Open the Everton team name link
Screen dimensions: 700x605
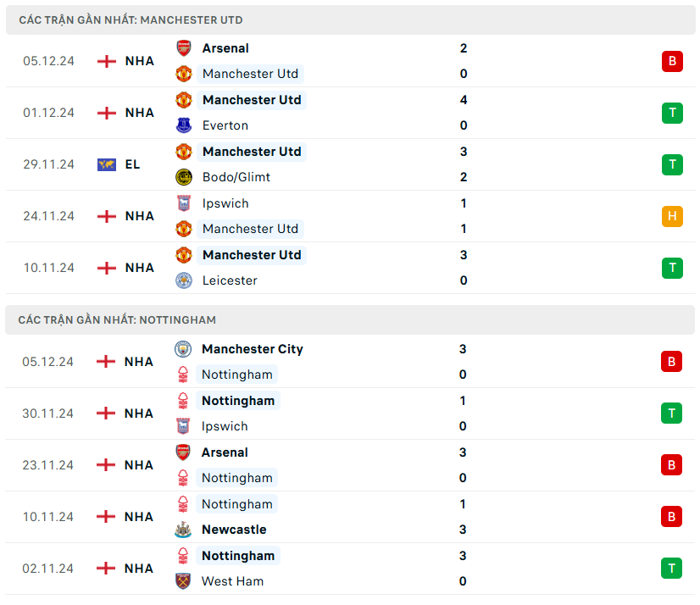coord(225,125)
